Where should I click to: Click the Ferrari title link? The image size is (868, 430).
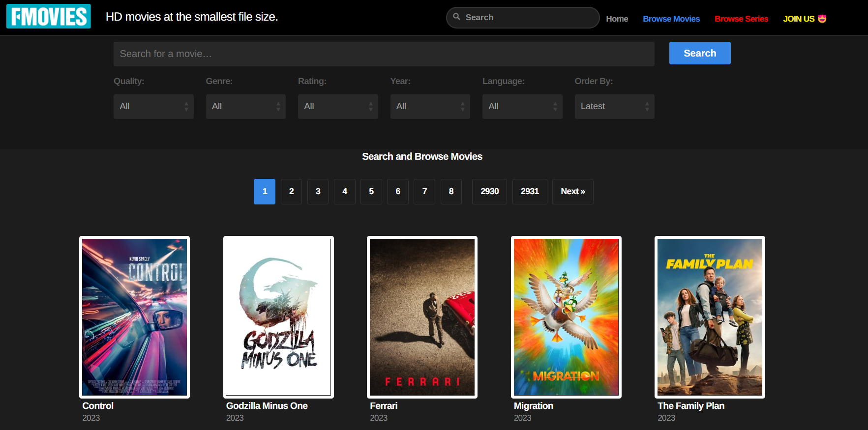(384, 406)
